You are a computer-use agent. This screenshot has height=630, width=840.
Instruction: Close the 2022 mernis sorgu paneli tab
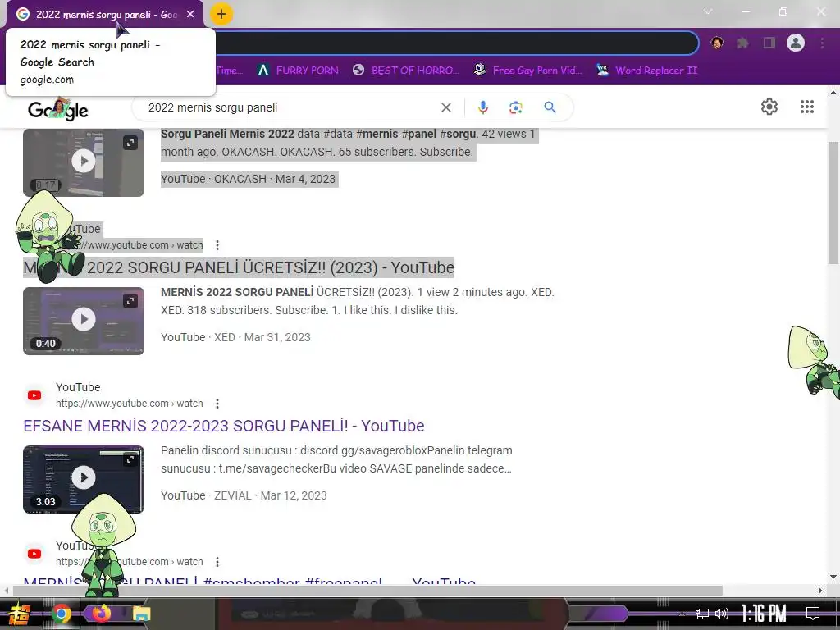pos(190,15)
